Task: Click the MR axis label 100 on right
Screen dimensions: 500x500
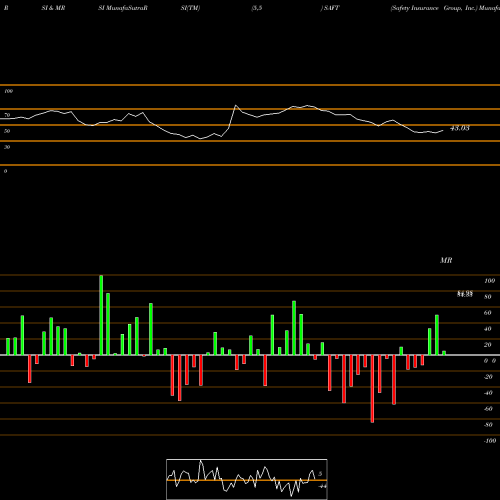Action: tap(490, 281)
